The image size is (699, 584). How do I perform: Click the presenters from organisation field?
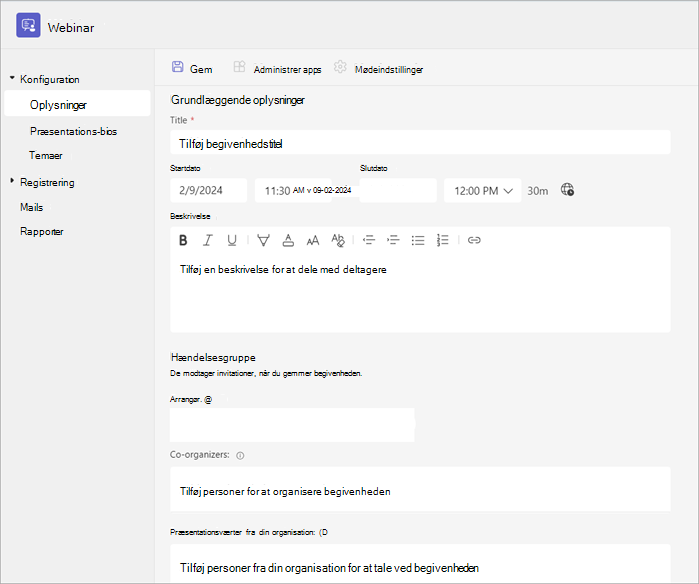[420, 563]
